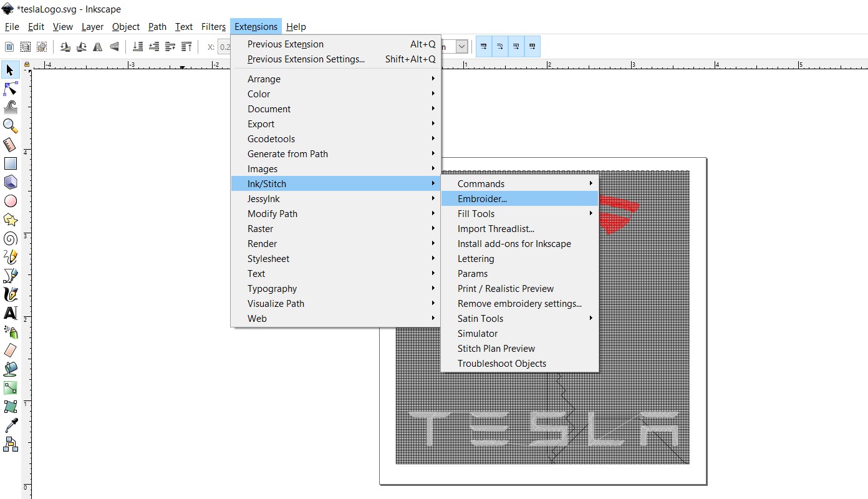
Task: Select the Selector arrow tool
Action: 10,70
